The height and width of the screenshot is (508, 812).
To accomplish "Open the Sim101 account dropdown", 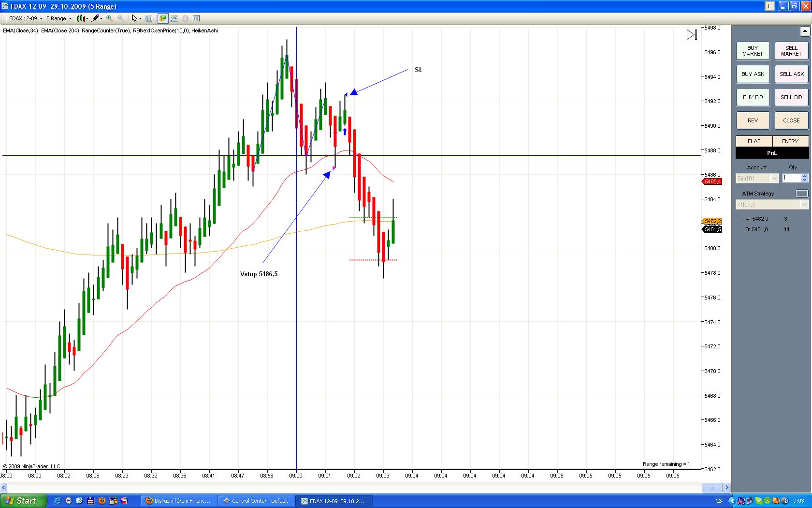I will [757, 179].
